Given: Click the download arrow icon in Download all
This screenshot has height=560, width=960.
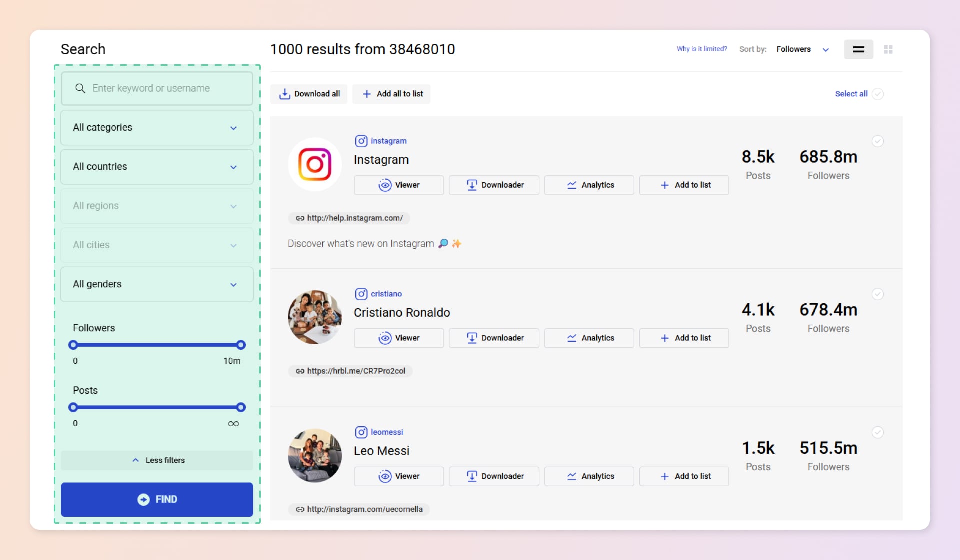Looking at the screenshot, I should tap(284, 94).
